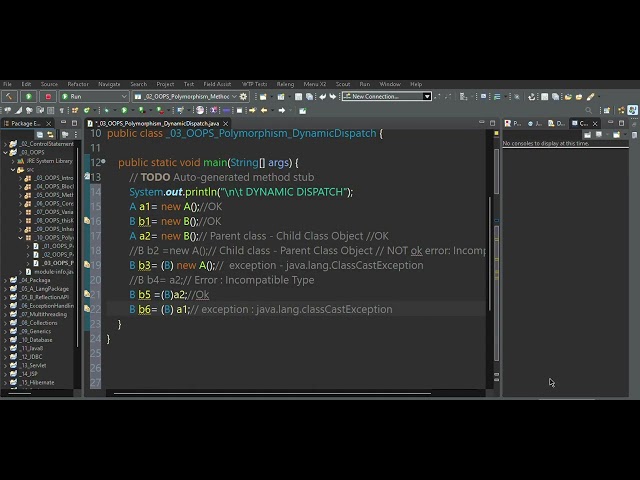Click the editor horizontal scrollbar

click(x=272, y=393)
